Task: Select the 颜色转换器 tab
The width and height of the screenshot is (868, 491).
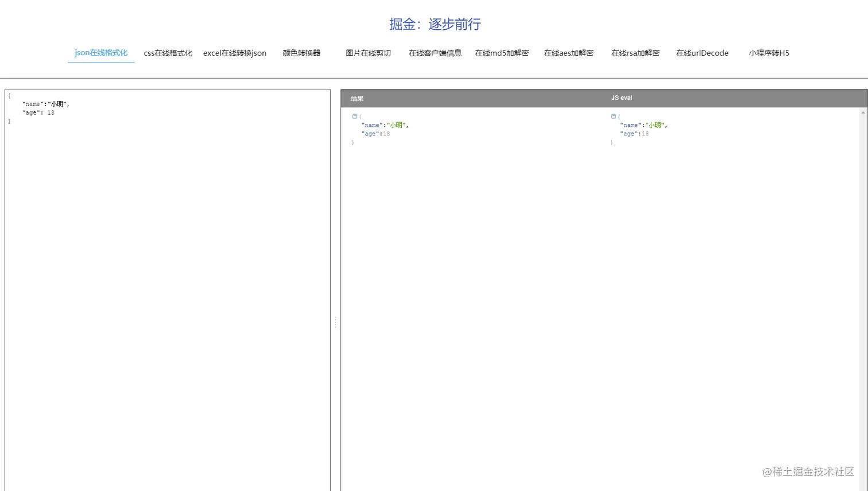Action: pyautogui.click(x=301, y=53)
